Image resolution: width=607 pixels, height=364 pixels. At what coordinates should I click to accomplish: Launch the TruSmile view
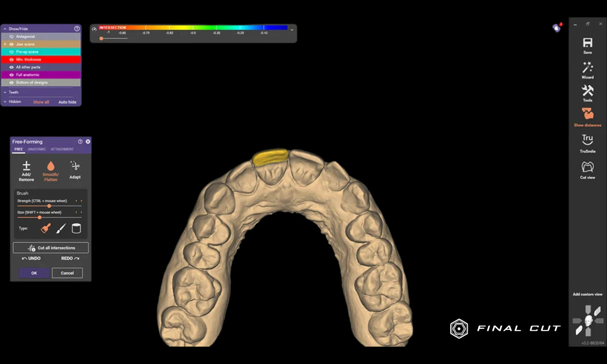[587, 140]
